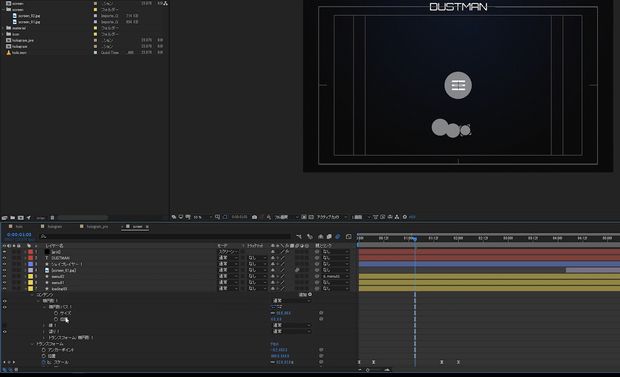Close the screen timeline tab
This screenshot has width=620, height=377.
[147, 227]
